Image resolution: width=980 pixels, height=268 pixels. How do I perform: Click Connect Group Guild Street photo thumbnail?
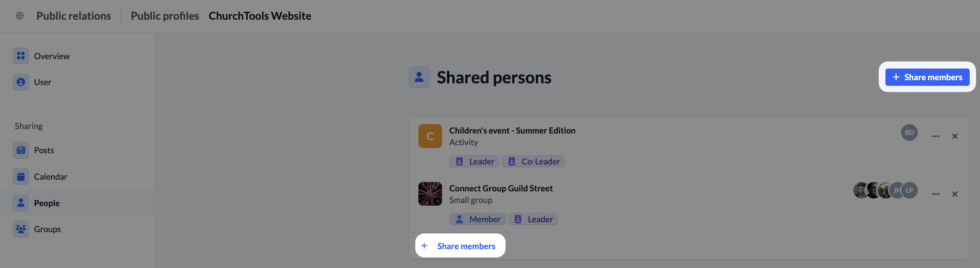click(430, 194)
